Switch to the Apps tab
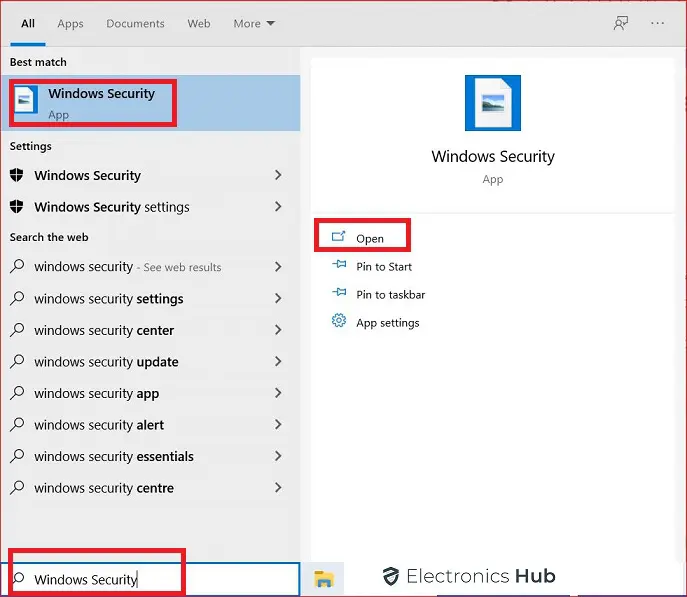The width and height of the screenshot is (687, 597). pyautogui.click(x=70, y=24)
